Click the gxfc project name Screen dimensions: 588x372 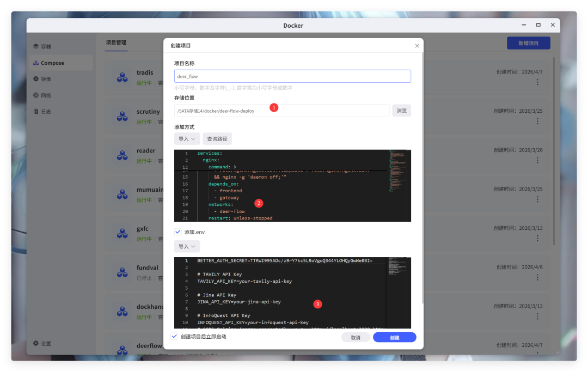pos(143,228)
